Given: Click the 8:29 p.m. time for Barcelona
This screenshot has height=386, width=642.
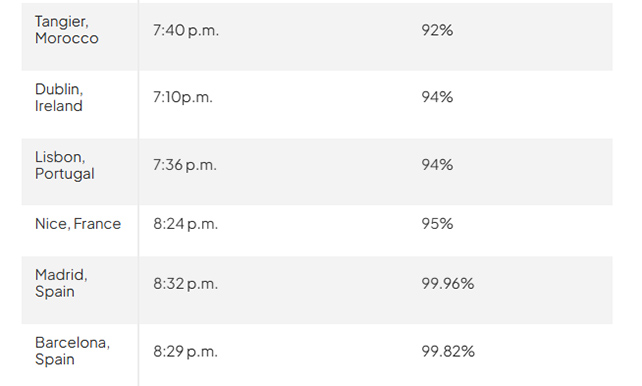Looking at the screenshot, I should [x=185, y=352].
